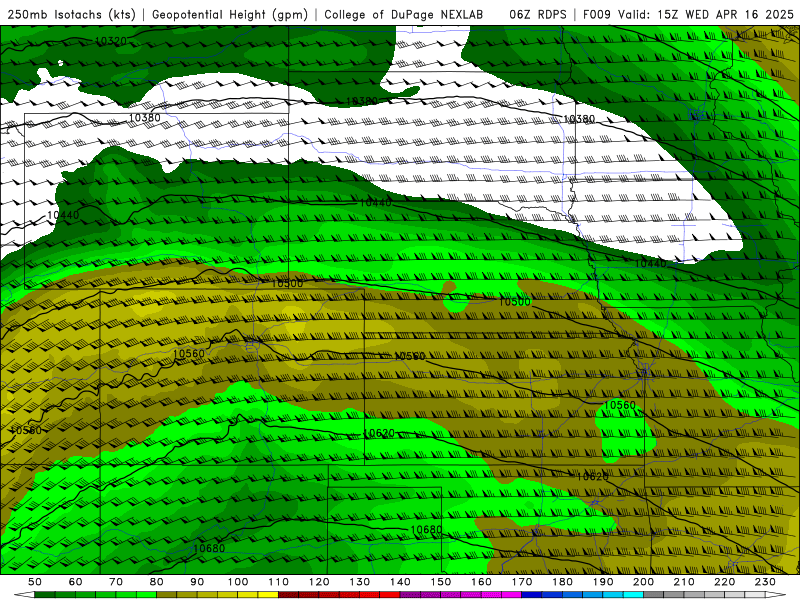Image resolution: width=800 pixels, height=600 pixels.
Task: Click the '120' value on the color scale
Action: (319, 582)
